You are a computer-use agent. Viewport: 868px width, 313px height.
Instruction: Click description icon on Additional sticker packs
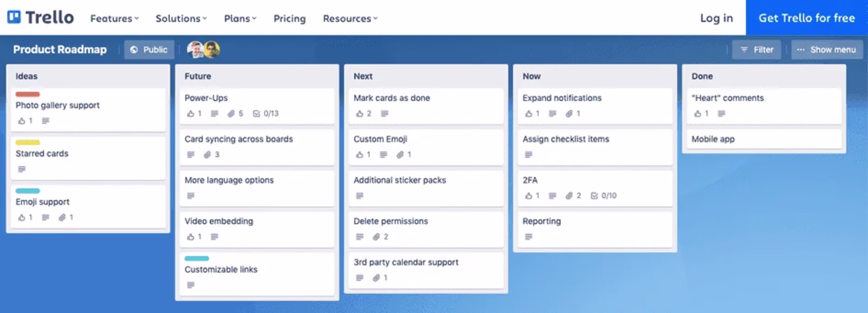point(360,196)
